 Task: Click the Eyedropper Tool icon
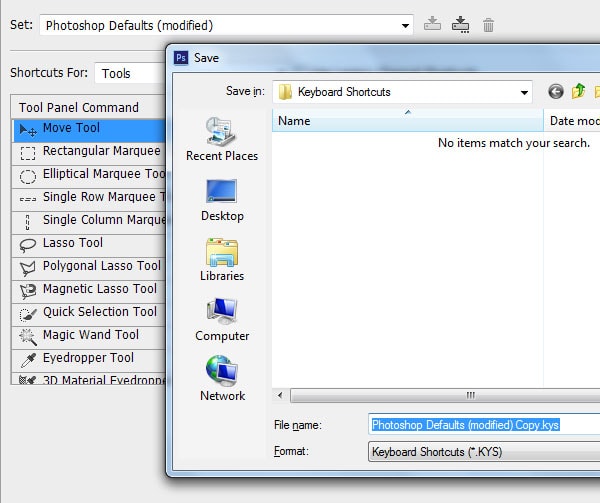[28, 360]
